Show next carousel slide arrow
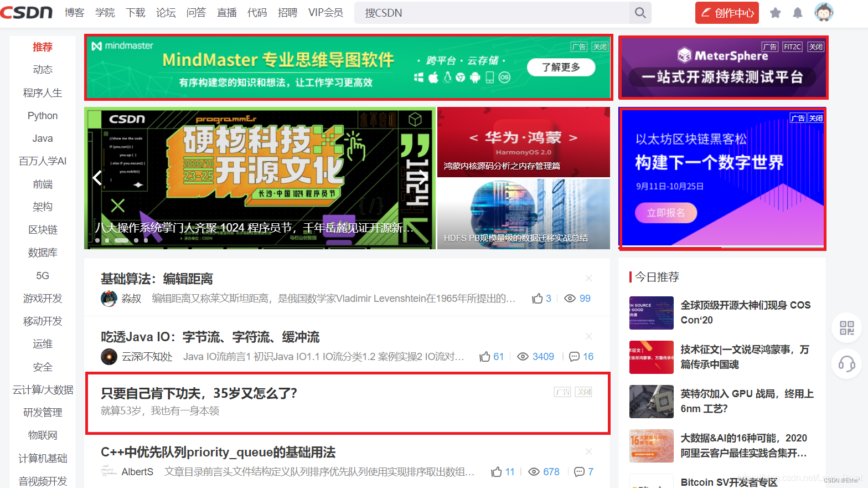The height and width of the screenshot is (488, 868). [x=422, y=178]
